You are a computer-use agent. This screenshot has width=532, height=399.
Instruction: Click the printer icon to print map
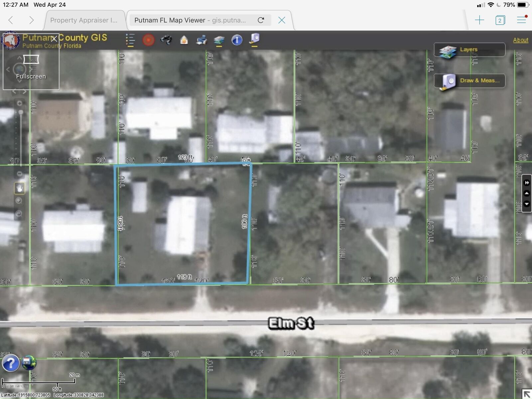(201, 40)
